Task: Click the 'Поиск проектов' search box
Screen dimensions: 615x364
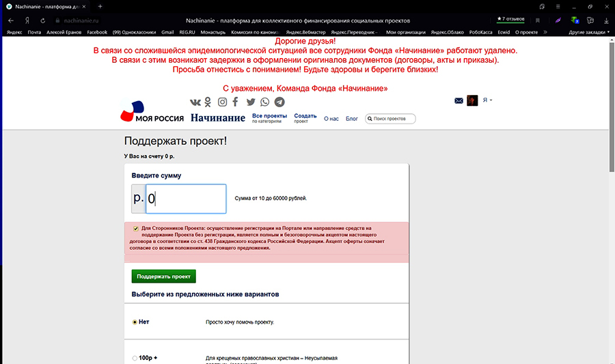Action: click(390, 119)
